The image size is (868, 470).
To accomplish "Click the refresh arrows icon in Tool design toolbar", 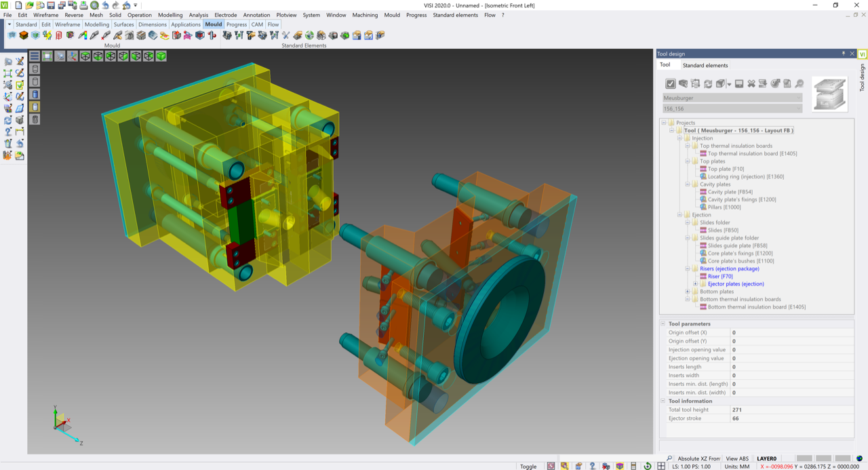I will (708, 84).
